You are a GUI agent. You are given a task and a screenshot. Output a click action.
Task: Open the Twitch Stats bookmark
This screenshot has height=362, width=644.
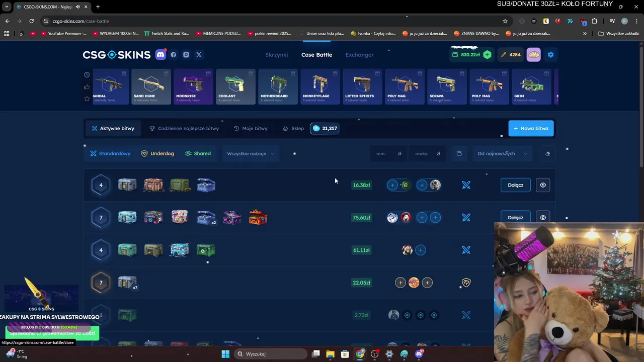pyautogui.click(x=167, y=34)
